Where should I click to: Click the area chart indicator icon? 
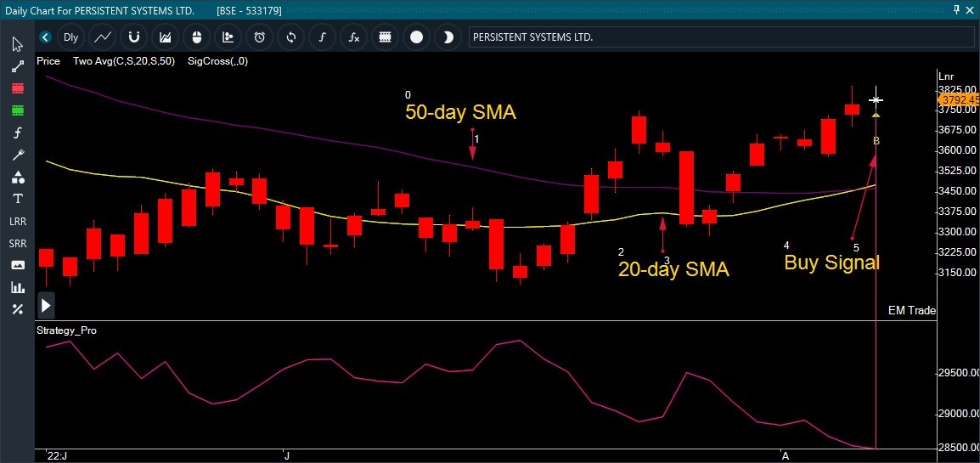tap(165, 37)
